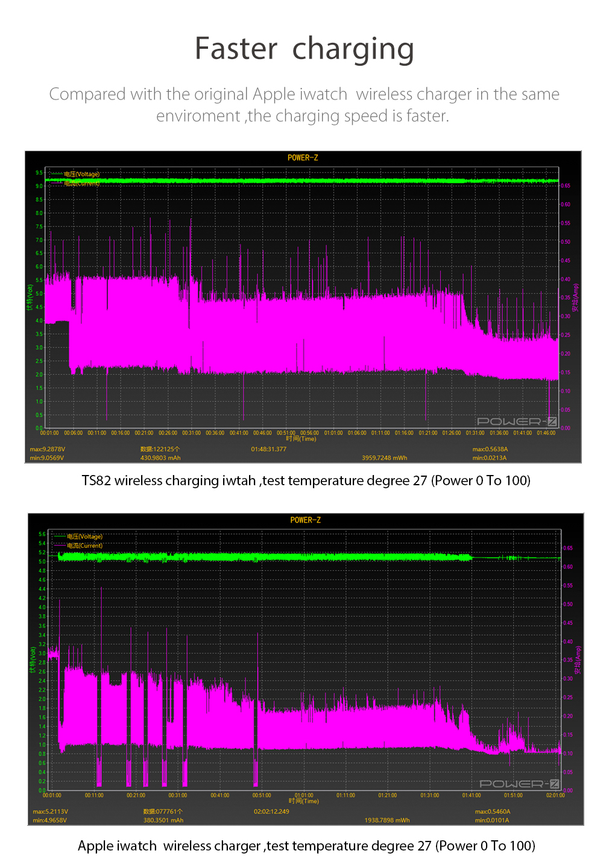
Task: Click the elapsed time 02:02:12.249
Action: point(271,811)
